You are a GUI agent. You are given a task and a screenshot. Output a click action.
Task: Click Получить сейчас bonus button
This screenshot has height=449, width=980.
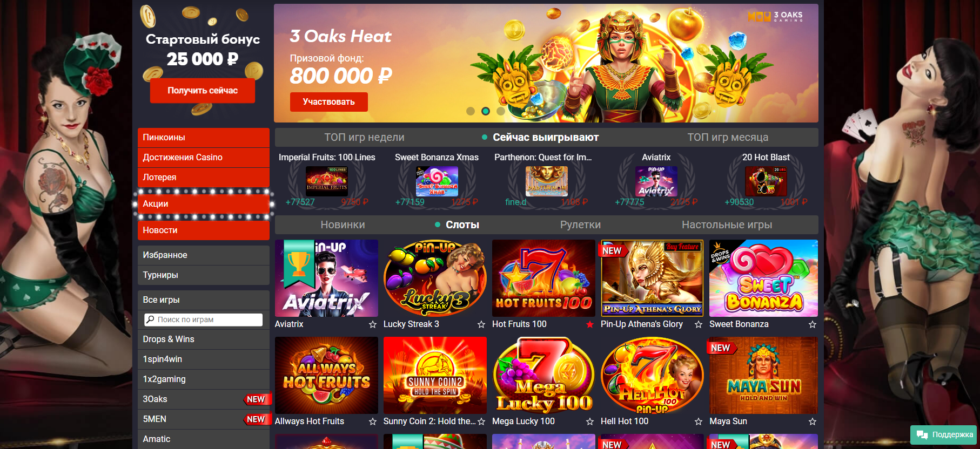pos(203,91)
